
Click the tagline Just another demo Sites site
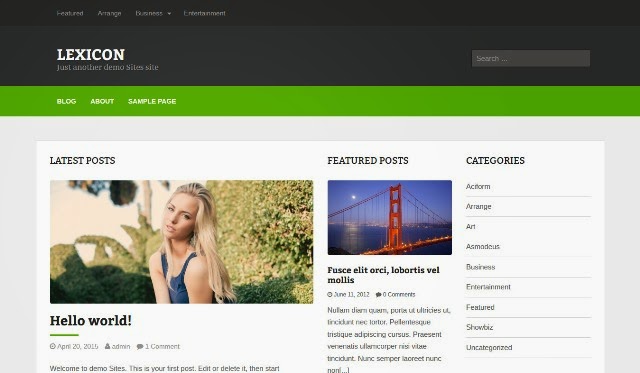coord(107,67)
